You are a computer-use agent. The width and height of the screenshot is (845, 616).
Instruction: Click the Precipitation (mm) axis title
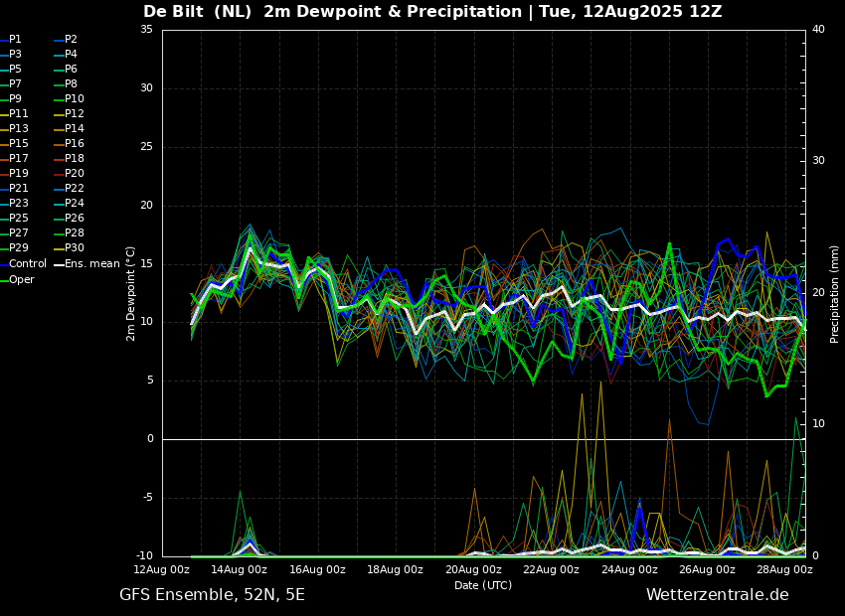pyautogui.click(x=835, y=294)
